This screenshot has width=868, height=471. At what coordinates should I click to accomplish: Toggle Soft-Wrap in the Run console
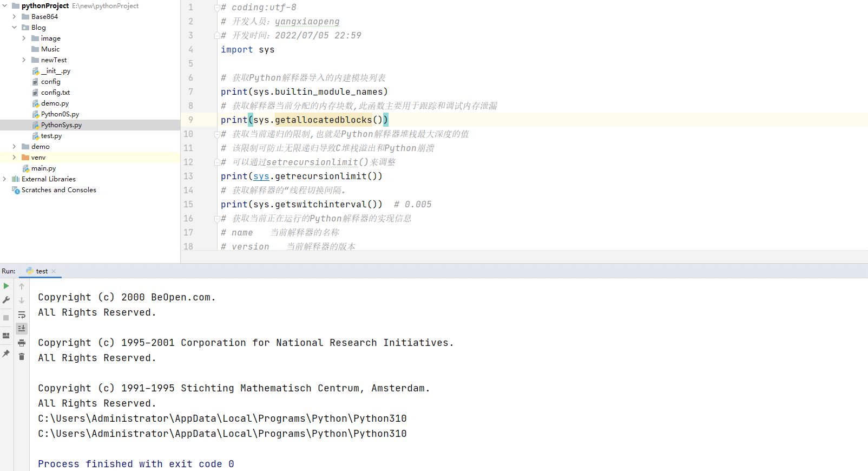[x=22, y=315]
